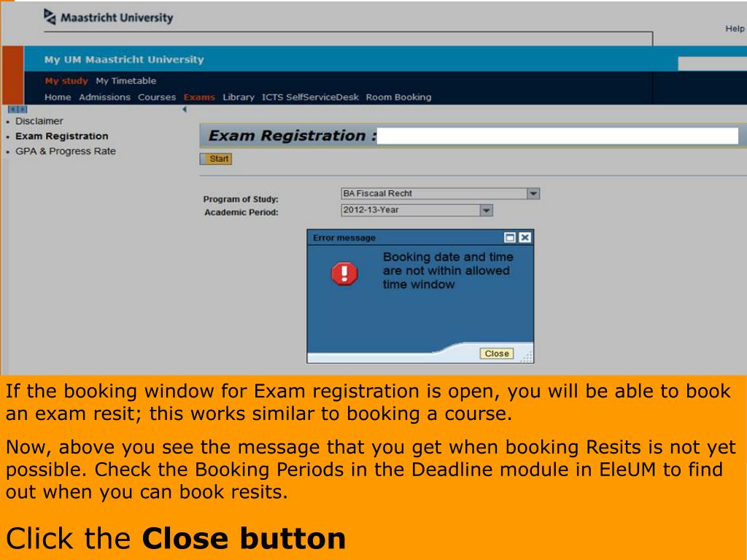This screenshot has width=747, height=560.
Task: Open the Library menu item
Action: 239,97
